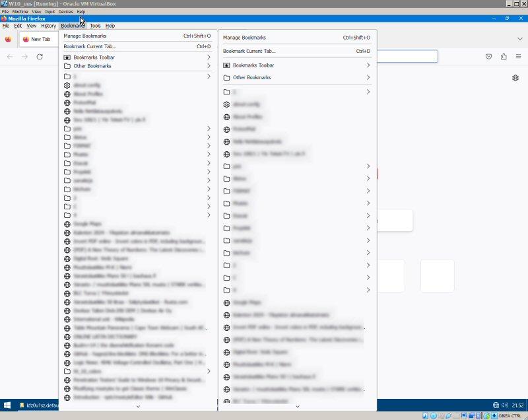Open the Save to Pocket icon
Screen dimensions: 528x420
pos(488,57)
